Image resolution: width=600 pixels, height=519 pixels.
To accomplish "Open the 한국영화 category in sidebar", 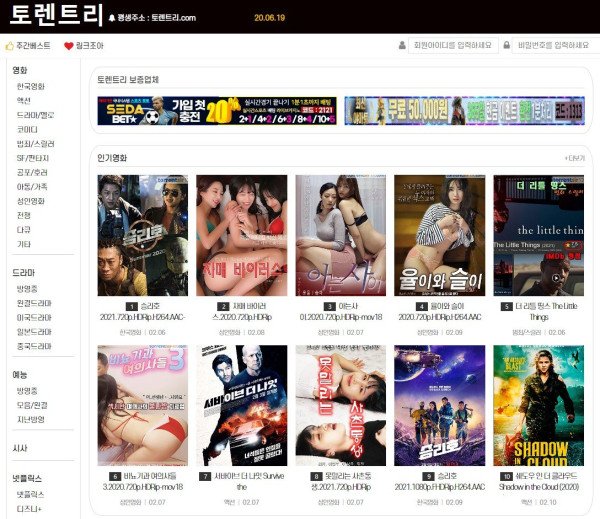I will (x=30, y=86).
